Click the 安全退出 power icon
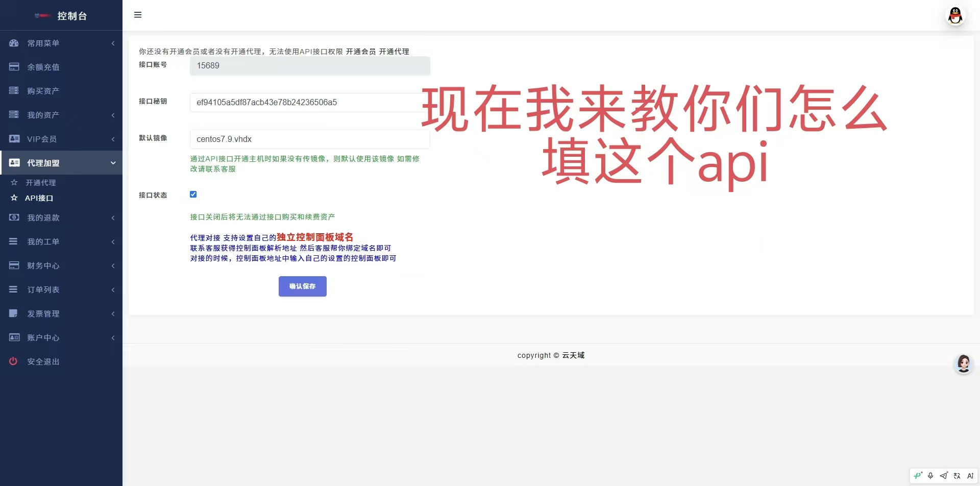The image size is (980, 486). point(13,361)
